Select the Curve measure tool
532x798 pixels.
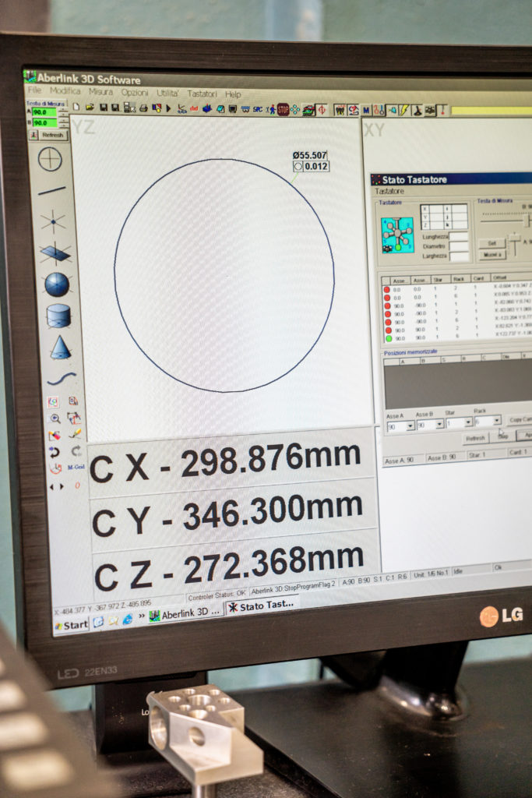62,379
